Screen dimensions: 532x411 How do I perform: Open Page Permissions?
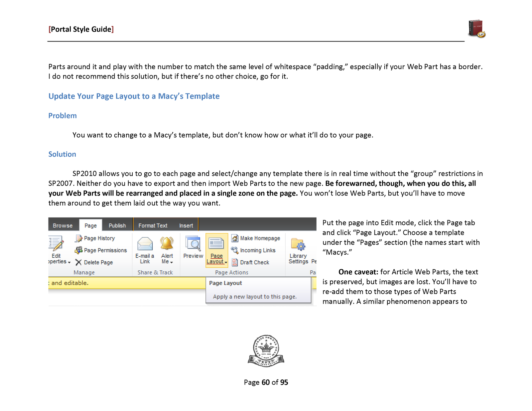[105, 250]
